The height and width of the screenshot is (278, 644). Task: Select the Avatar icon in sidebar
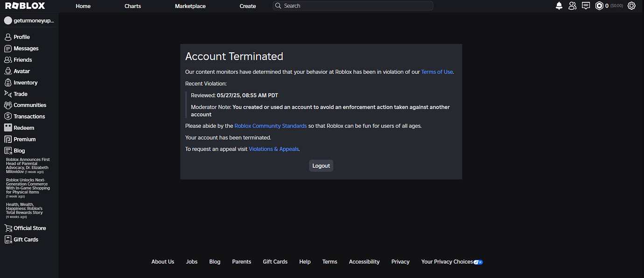click(x=8, y=71)
